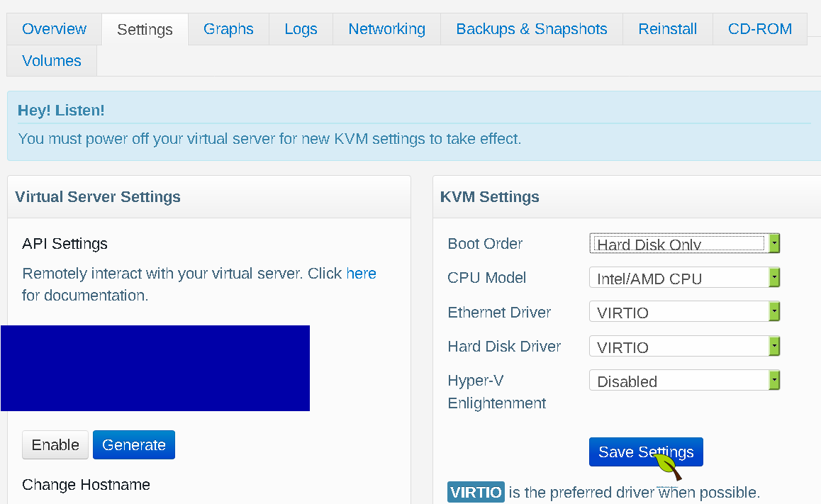
Task: Go to Backups & Snapshots tab
Action: click(x=531, y=29)
